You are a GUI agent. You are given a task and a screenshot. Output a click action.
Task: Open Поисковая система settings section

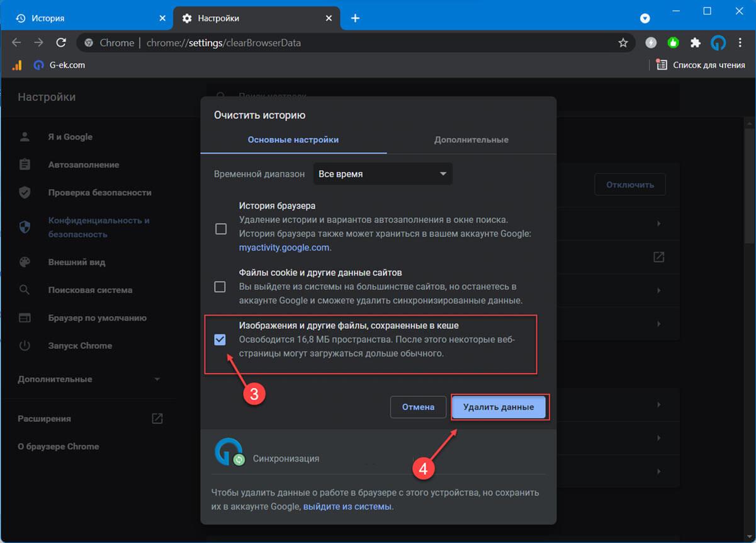click(90, 290)
